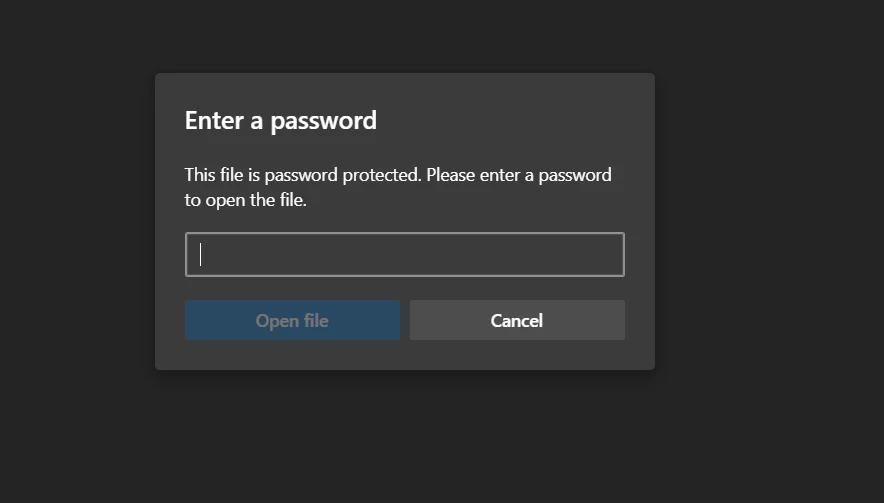Image resolution: width=884 pixels, height=503 pixels.
Task: Click inside the outlined password entry box
Action: 404,254
